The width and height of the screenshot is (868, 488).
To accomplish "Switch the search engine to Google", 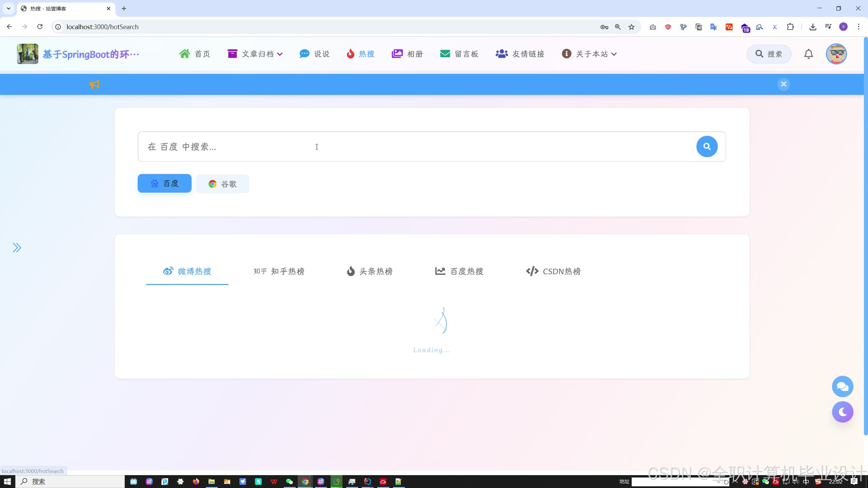I will coord(222,184).
